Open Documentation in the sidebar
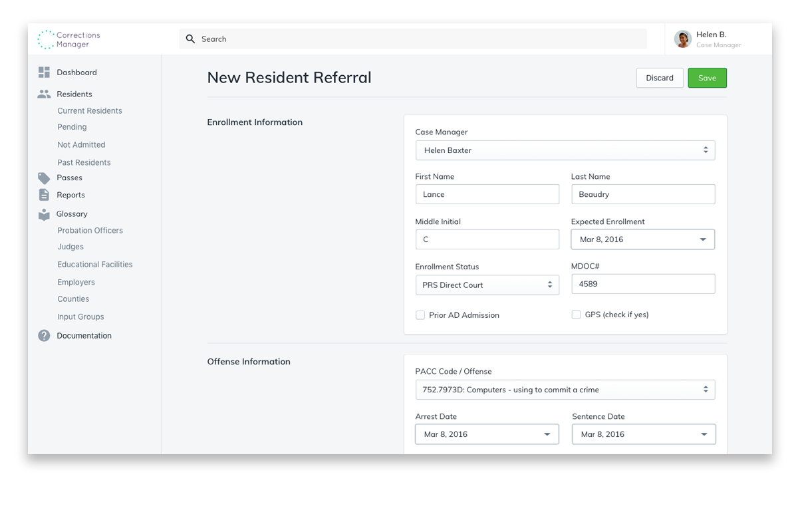This screenshot has height=532, width=798. pyautogui.click(x=84, y=336)
